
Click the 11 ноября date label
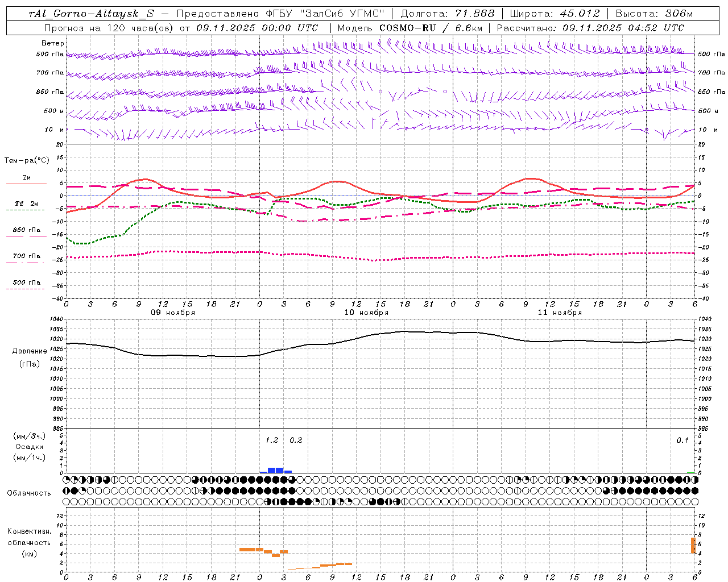pos(560,313)
